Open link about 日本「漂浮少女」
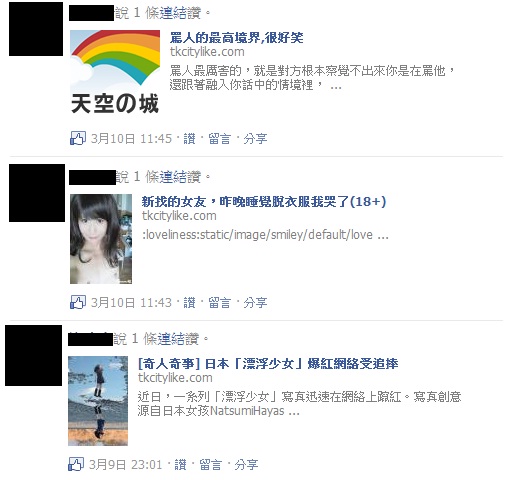 coord(268,364)
